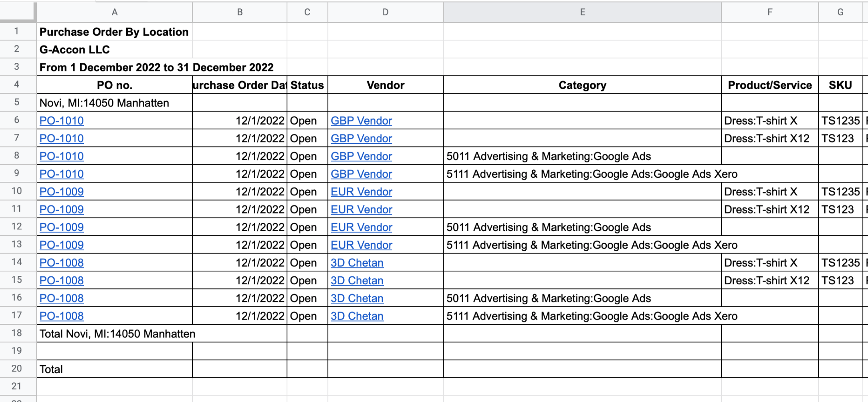This screenshot has width=868, height=402.
Task: Select column F header
Action: pos(769,12)
